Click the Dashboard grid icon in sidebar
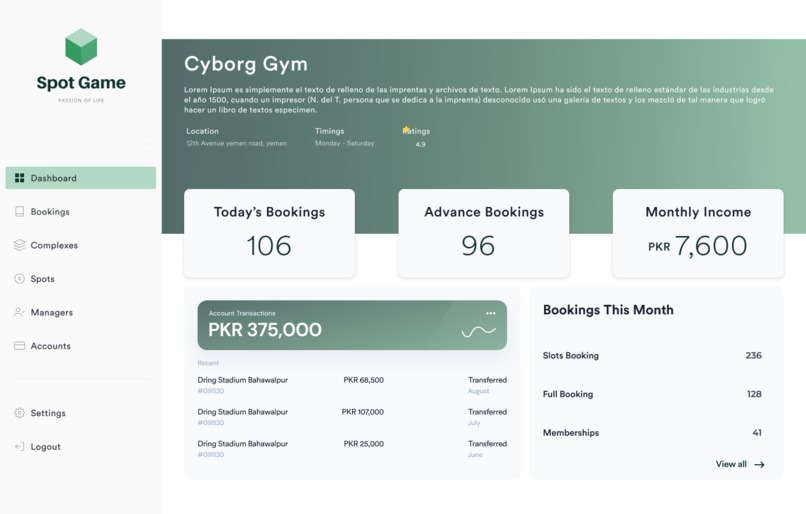Viewport: 806px width, 514px height. (x=20, y=178)
